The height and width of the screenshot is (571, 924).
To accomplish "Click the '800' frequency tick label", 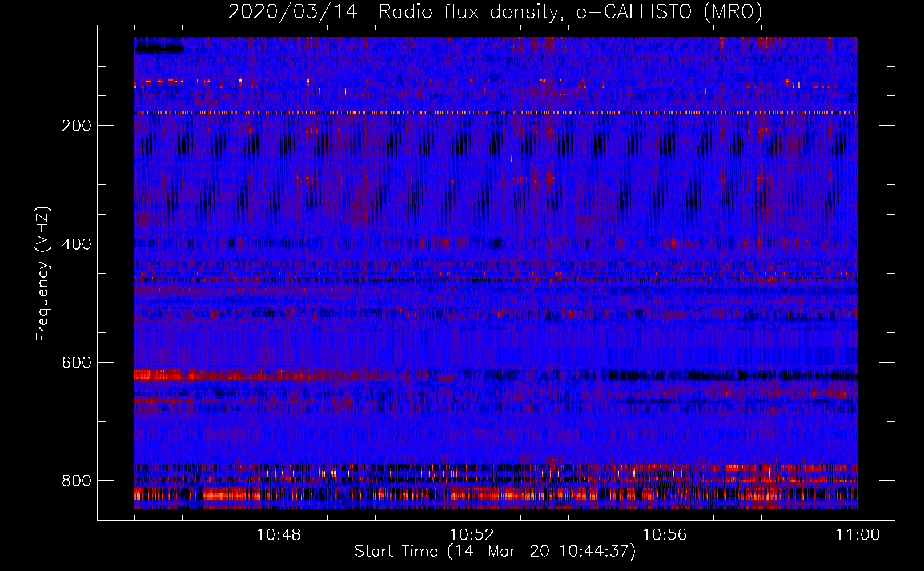I will [x=77, y=481].
